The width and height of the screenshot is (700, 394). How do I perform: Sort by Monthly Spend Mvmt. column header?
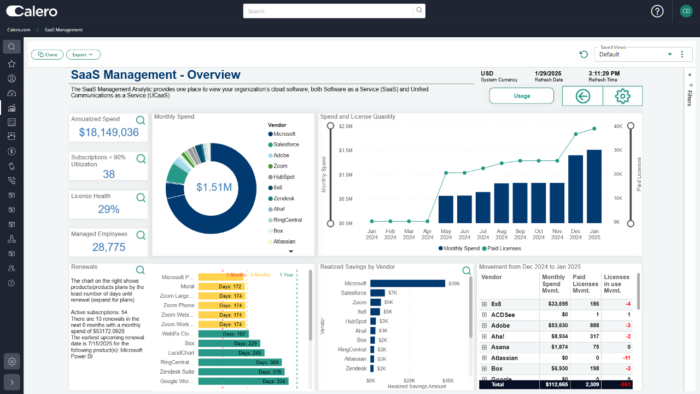pyautogui.click(x=553, y=284)
